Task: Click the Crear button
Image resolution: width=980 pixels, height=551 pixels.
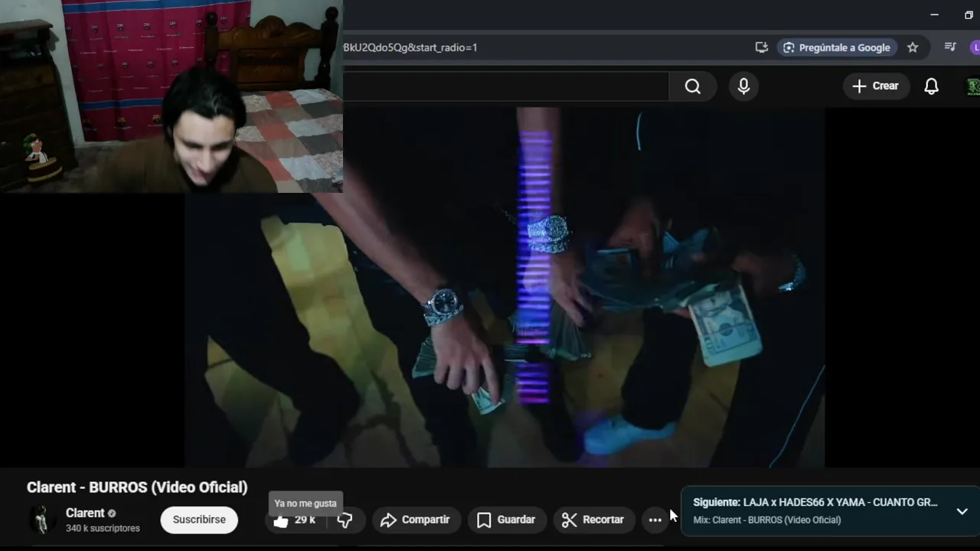Action: click(876, 86)
